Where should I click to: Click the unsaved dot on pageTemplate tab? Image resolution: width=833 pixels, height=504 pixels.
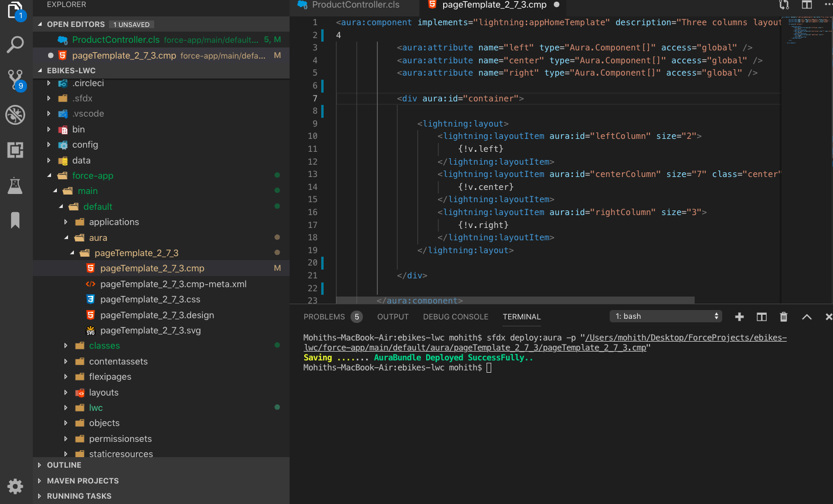pos(556,5)
